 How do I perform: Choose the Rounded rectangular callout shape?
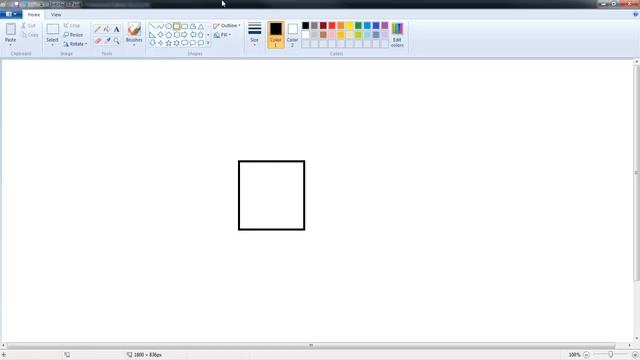click(x=184, y=43)
